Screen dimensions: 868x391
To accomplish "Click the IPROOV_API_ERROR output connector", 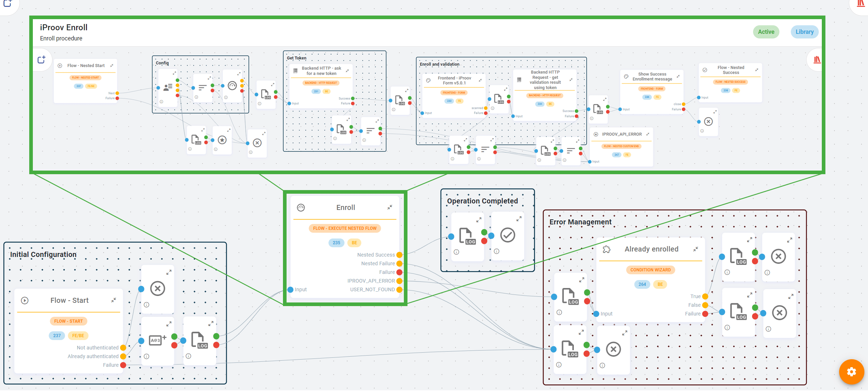I will pyautogui.click(x=397, y=281).
